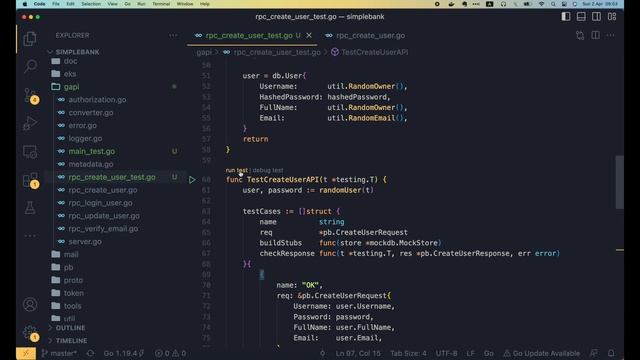Click the feedback icon in status bar

[x=594, y=353]
